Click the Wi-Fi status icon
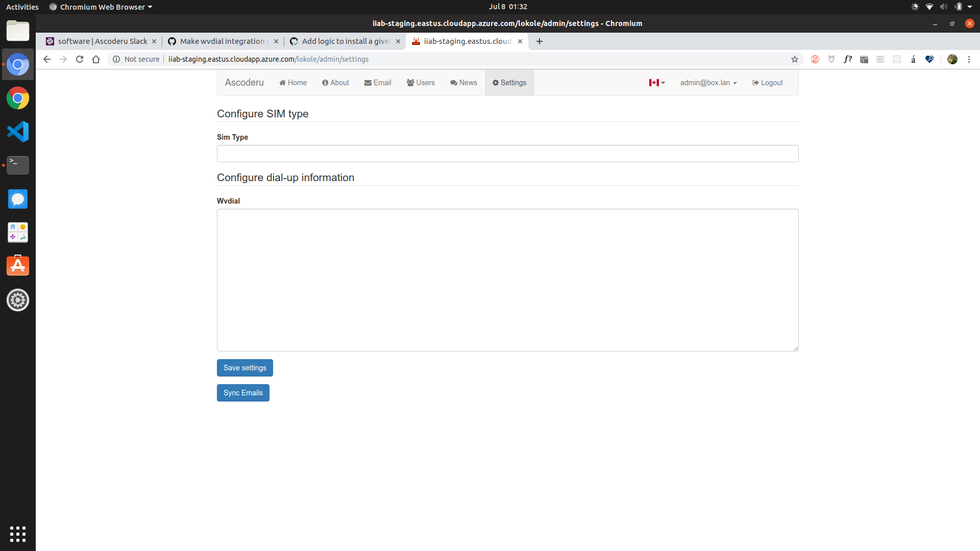Image resolution: width=980 pixels, height=551 pixels. (x=929, y=7)
